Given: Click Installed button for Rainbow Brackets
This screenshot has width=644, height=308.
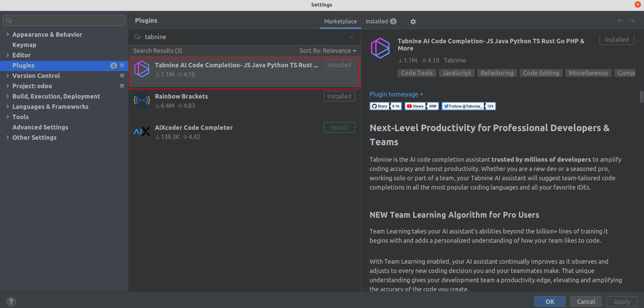Looking at the screenshot, I should pyautogui.click(x=339, y=96).
